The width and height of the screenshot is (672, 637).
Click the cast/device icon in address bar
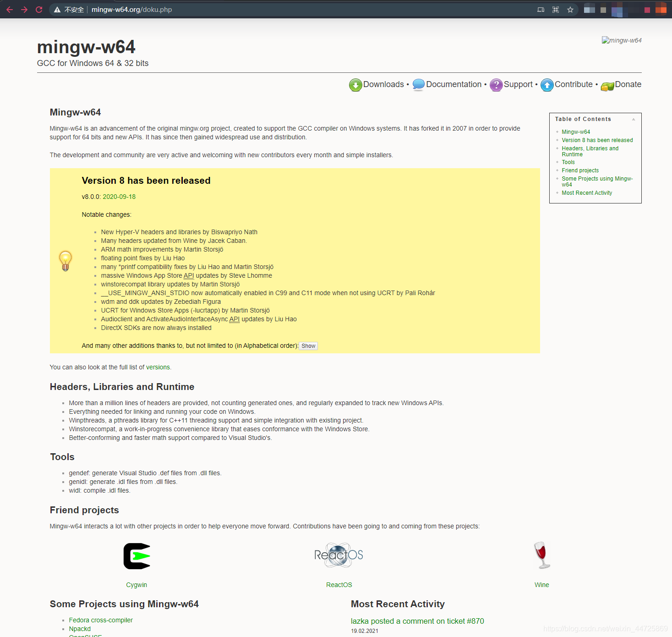[541, 10]
